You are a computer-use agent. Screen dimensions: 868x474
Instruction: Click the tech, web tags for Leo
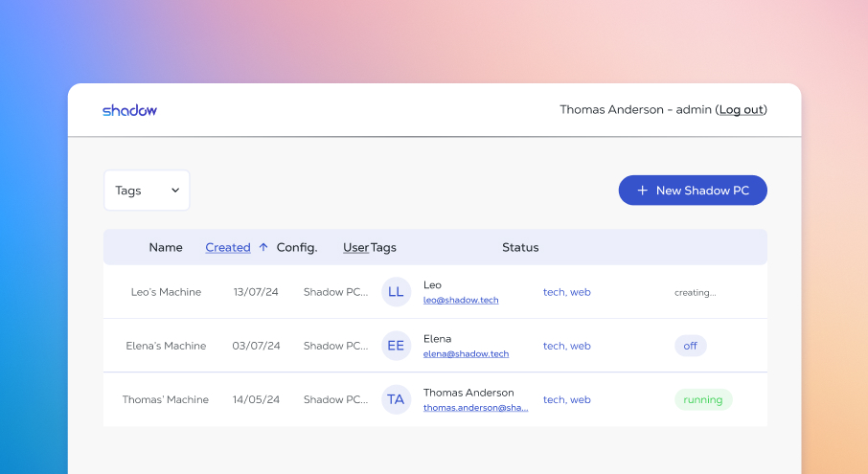pyautogui.click(x=567, y=292)
